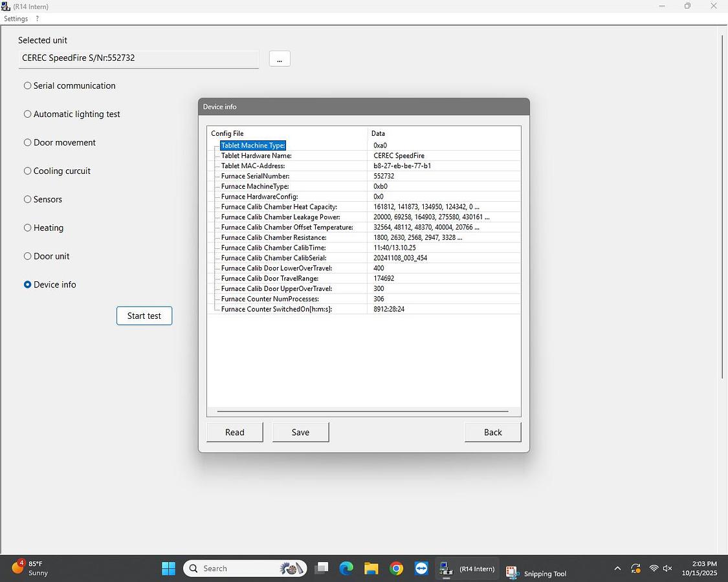The height and width of the screenshot is (582, 728).
Task: Open the weather widget showing 85°F
Action: (x=30, y=568)
